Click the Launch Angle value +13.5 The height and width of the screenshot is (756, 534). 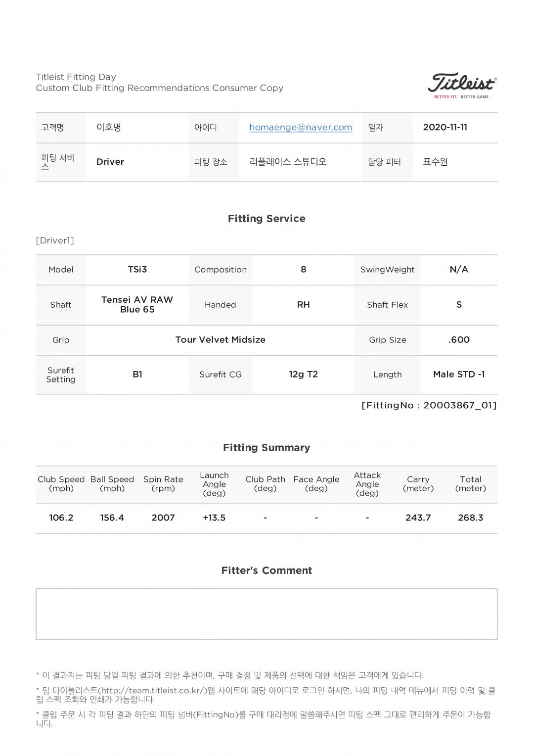pos(214,518)
